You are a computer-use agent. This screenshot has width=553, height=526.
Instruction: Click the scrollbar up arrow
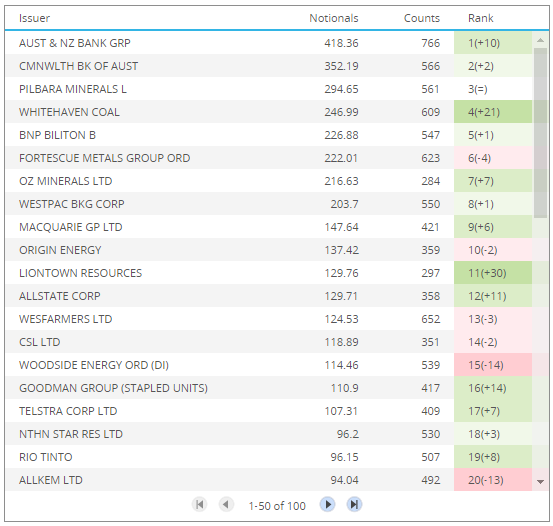tap(540, 40)
